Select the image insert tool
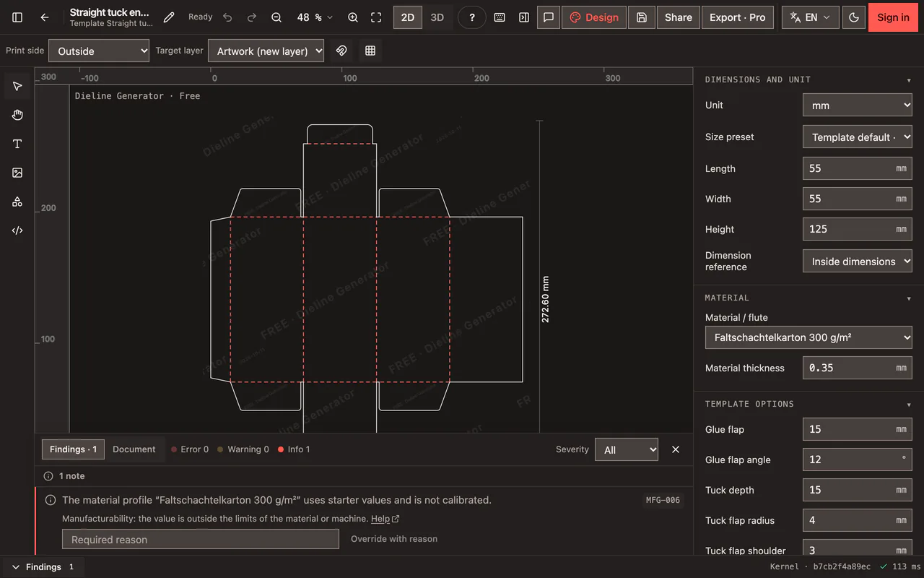 (x=17, y=173)
